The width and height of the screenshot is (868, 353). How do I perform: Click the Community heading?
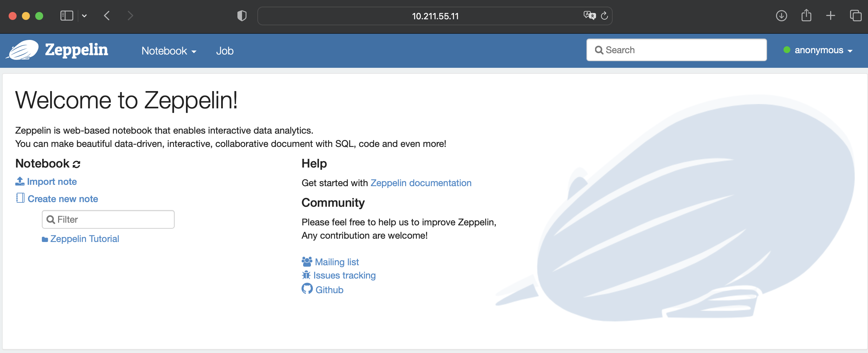(333, 203)
